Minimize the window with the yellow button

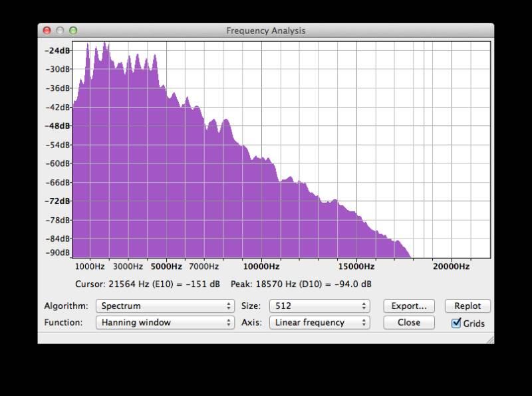pyautogui.click(x=60, y=31)
